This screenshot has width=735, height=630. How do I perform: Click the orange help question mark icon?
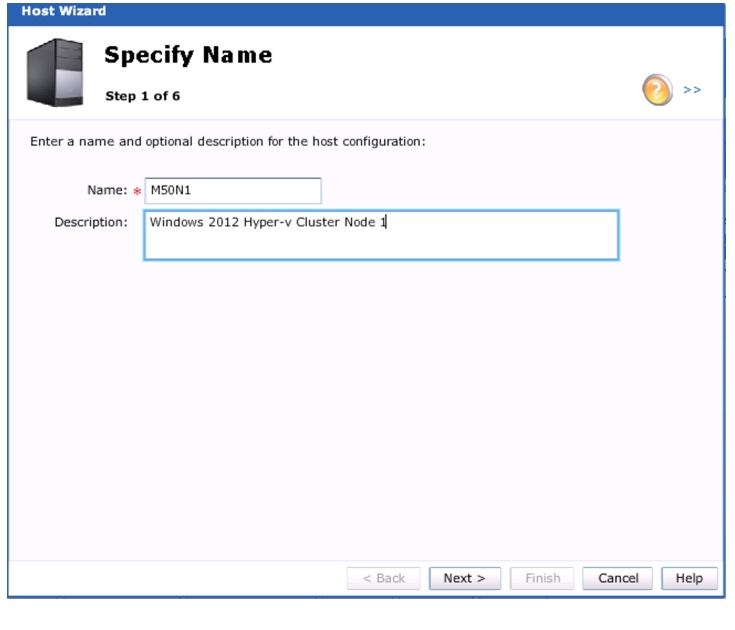[657, 90]
